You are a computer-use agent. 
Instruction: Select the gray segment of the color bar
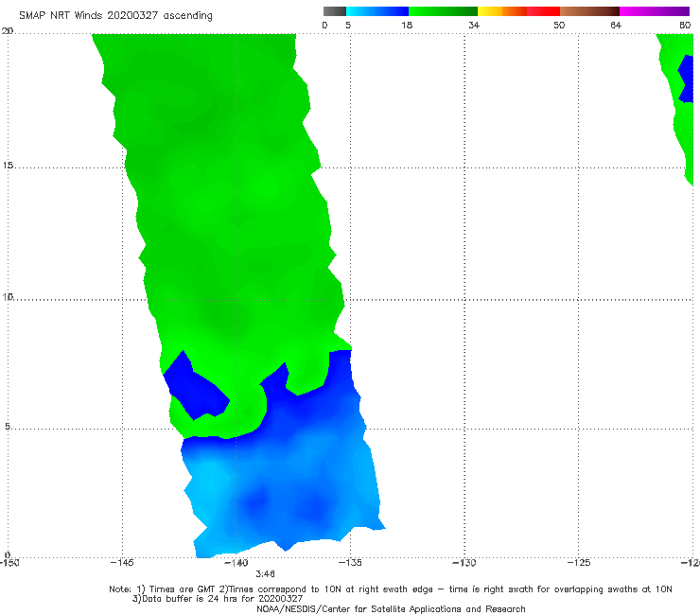pos(335,11)
